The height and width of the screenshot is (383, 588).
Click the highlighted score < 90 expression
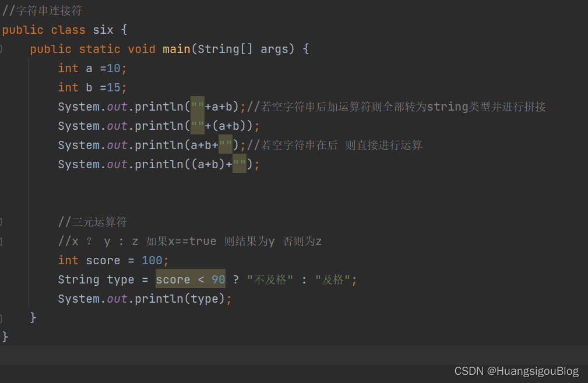[x=191, y=279]
